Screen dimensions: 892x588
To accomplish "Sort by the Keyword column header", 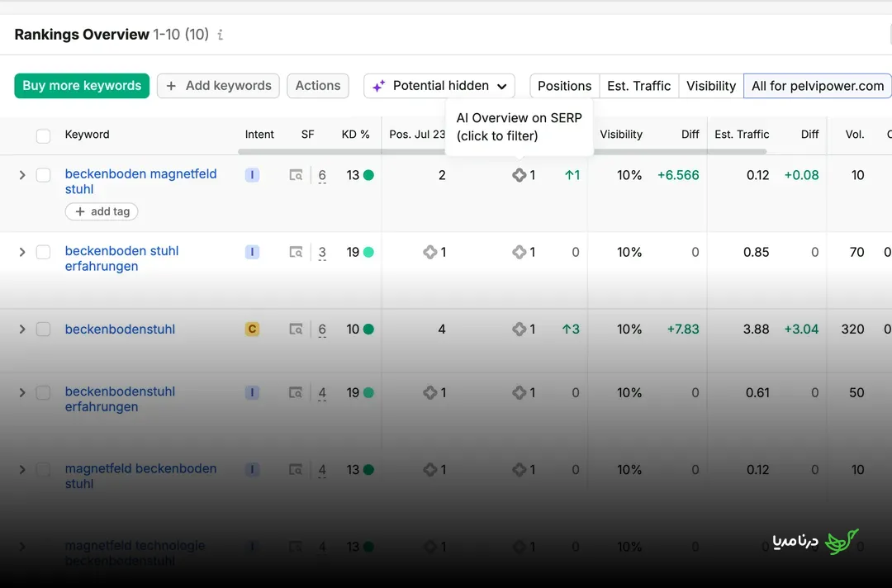I will click(87, 135).
